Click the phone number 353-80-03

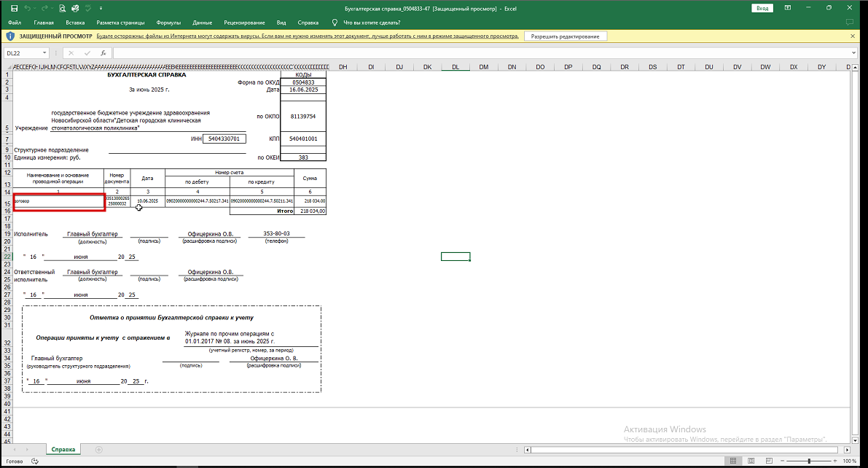[276, 234]
